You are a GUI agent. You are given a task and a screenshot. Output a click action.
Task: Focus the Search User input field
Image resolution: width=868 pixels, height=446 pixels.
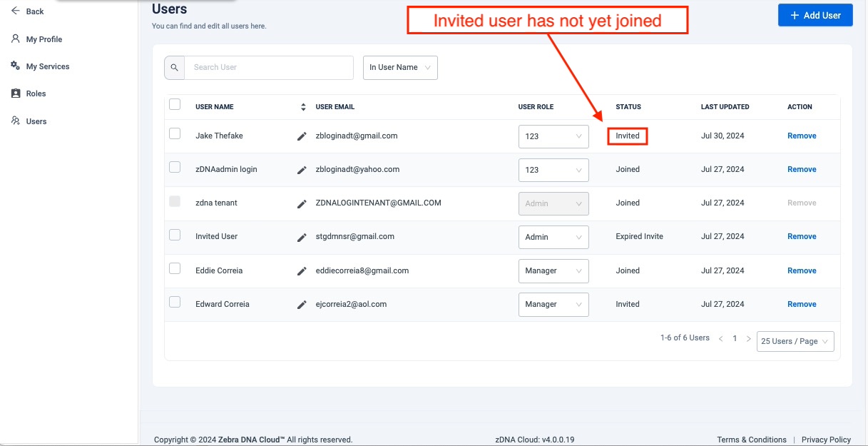coord(269,68)
